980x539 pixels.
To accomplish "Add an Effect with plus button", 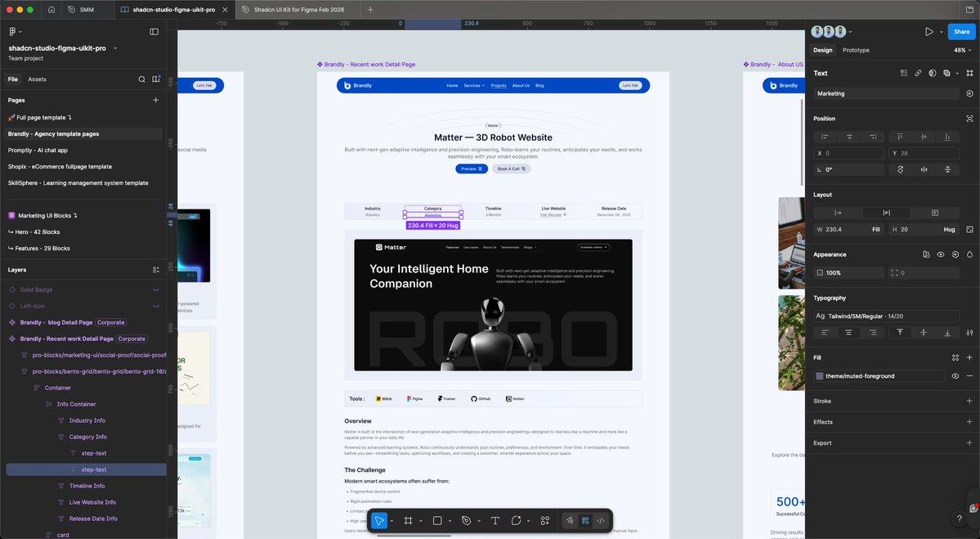I will [x=969, y=422].
